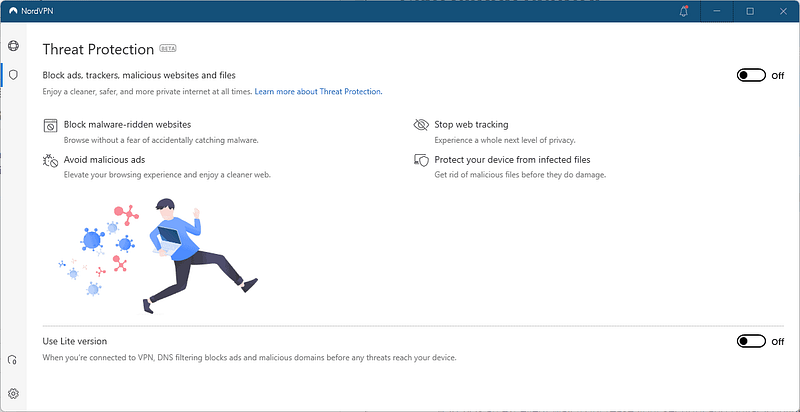800x412 pixels.
Task: Open the settings gear in sidebar
Action: 13,394
